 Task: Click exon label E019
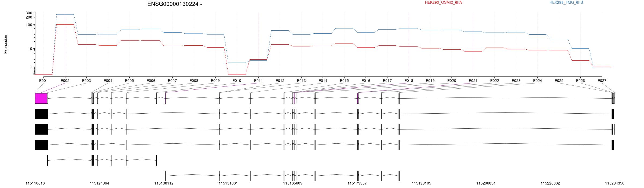(430, 81)
